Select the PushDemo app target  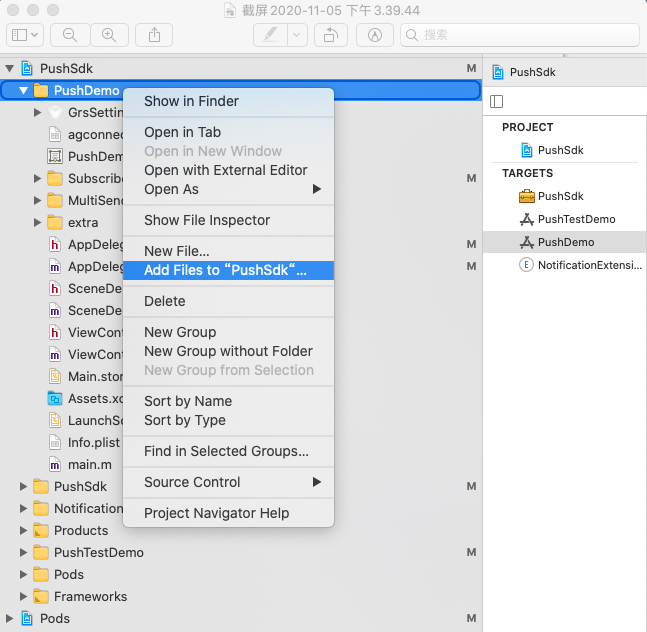coord(564,242)
